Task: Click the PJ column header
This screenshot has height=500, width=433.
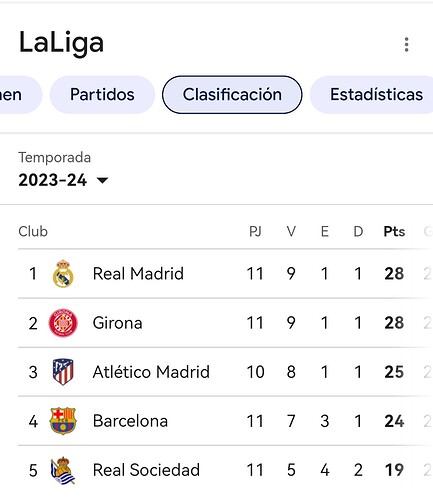Action: coord(255,231)
